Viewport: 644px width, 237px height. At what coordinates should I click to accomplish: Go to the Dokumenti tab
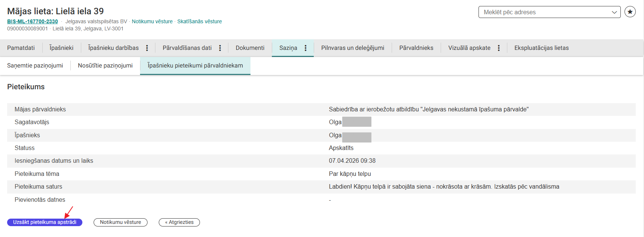[x=250, y=48]
